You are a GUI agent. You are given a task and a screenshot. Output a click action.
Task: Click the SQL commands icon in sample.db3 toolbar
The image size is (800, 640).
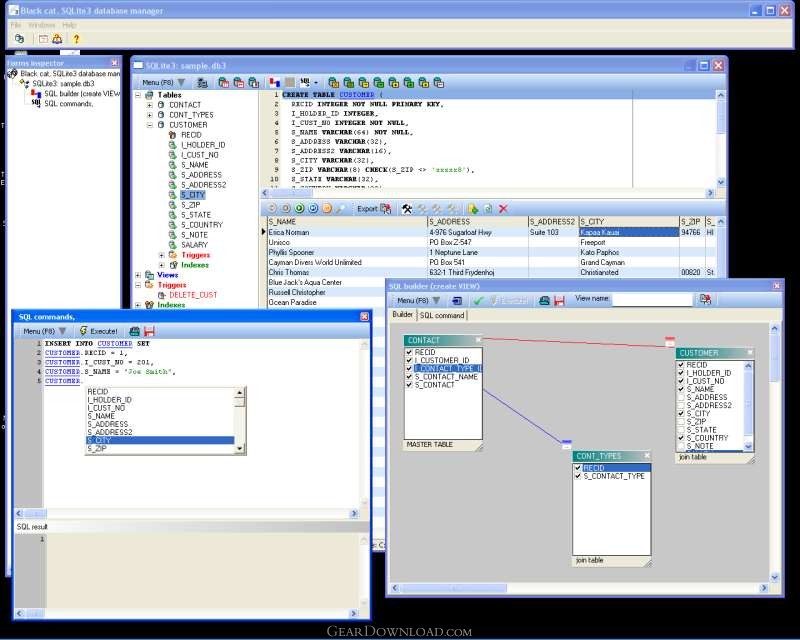tap(305, 82)
